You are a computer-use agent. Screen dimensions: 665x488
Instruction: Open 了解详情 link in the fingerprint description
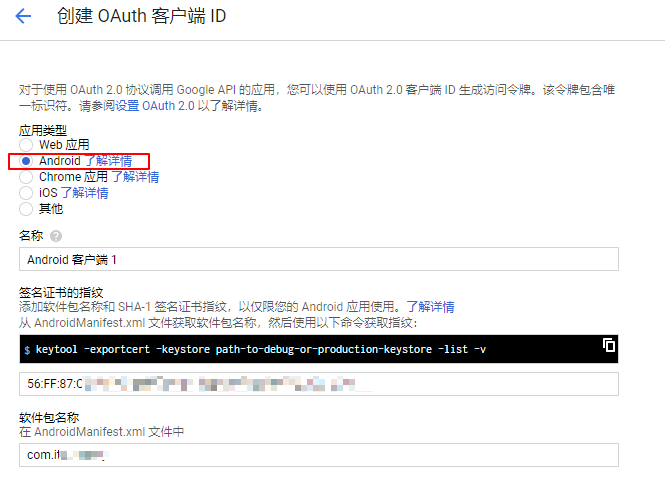pos(430,307)
